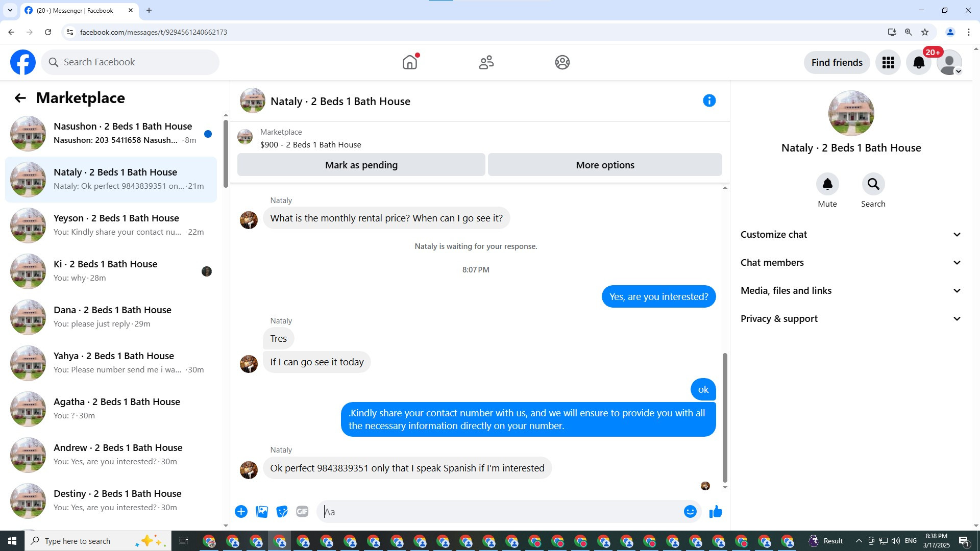The image size is (980, 551).
Task: Open the notifications bell
Action: (x=919, y=62)
